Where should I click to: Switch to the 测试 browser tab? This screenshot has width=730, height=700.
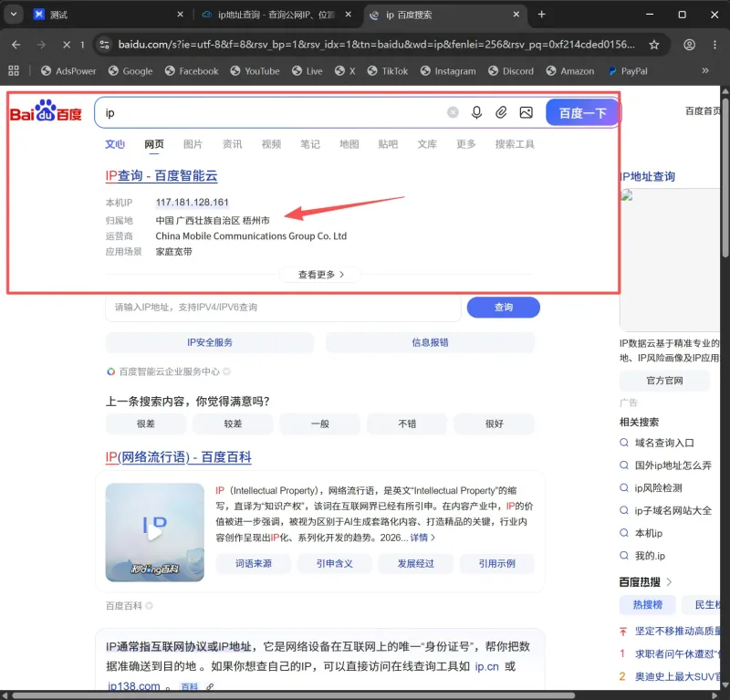coord(109,15)
